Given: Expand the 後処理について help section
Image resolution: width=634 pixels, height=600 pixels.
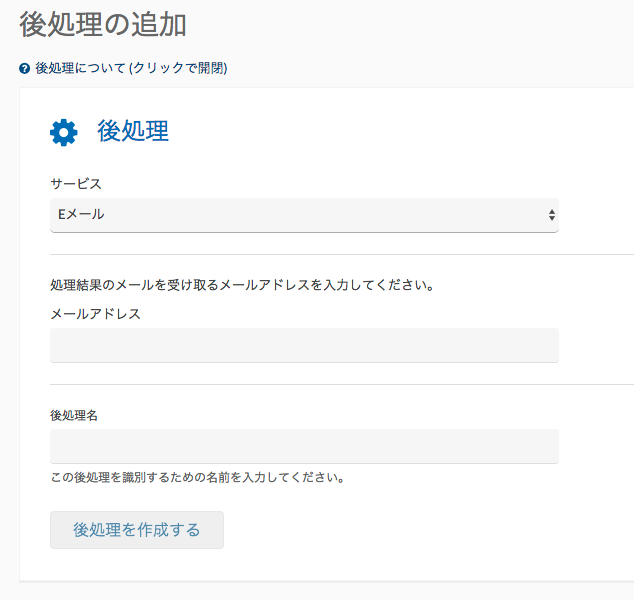Looking at the screenshot, I should click(x=123, y=68).
